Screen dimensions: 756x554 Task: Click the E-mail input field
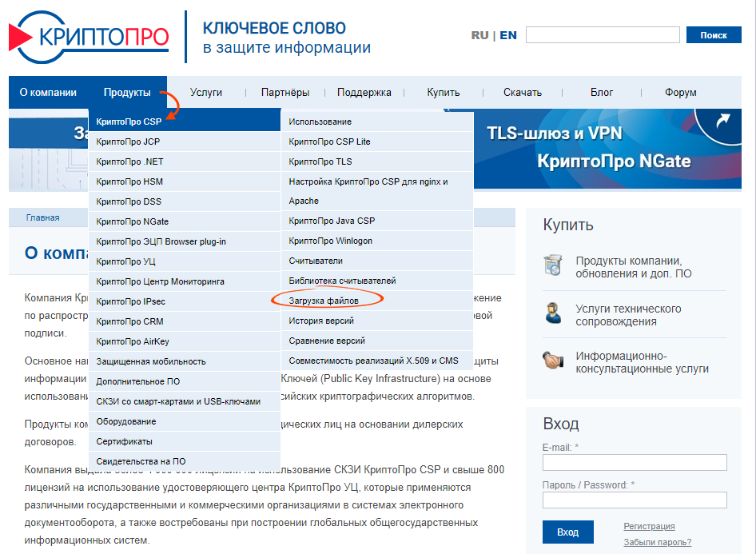635,462
